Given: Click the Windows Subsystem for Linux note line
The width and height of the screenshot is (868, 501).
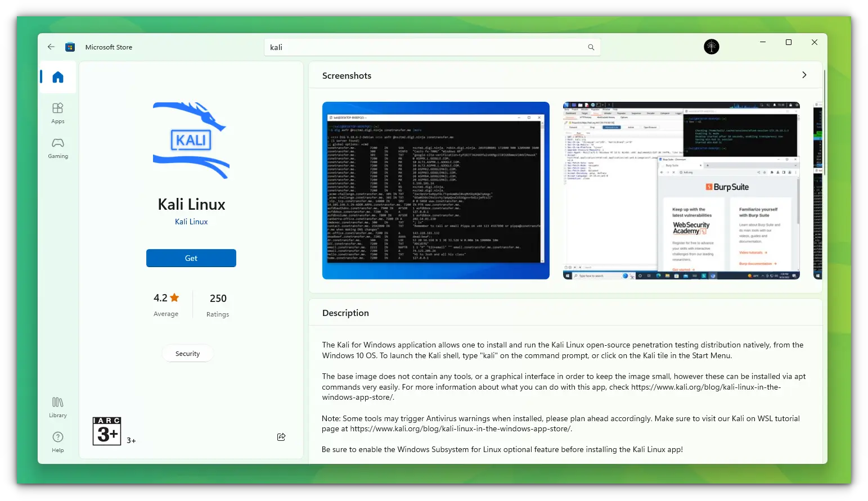Looking at the screenshot, I should 502,449.
